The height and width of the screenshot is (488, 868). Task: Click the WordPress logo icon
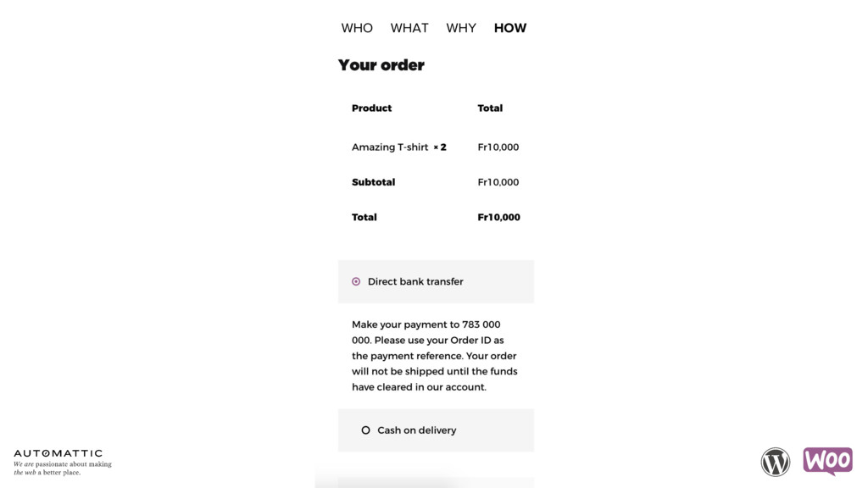click(x=775, y=462)
